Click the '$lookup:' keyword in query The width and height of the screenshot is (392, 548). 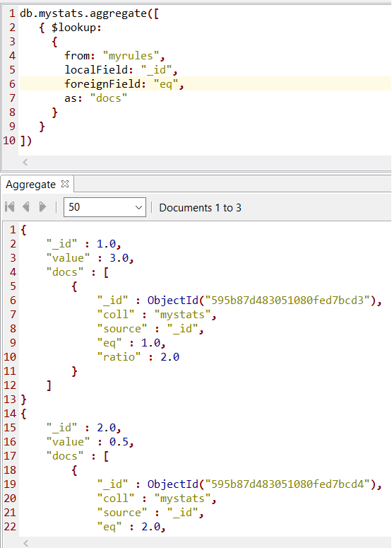click(x=76, y=28)
